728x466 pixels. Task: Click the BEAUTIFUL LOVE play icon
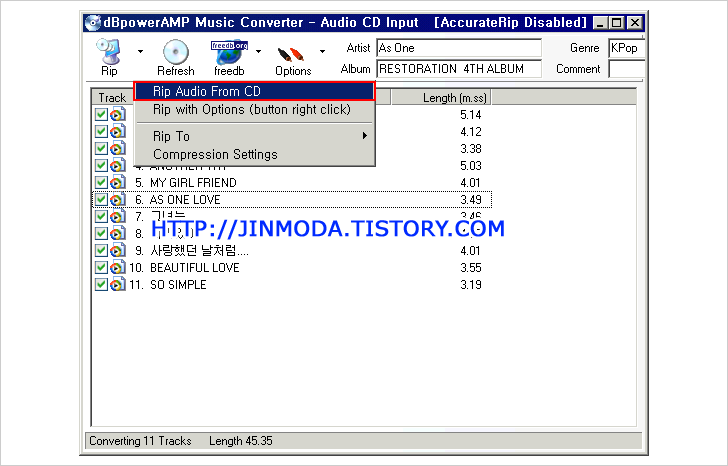(118, 267)
